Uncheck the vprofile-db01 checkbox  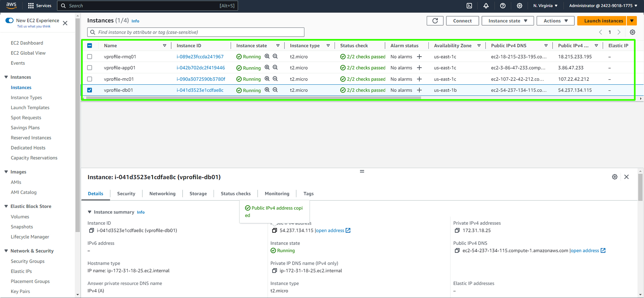point(90,90)
